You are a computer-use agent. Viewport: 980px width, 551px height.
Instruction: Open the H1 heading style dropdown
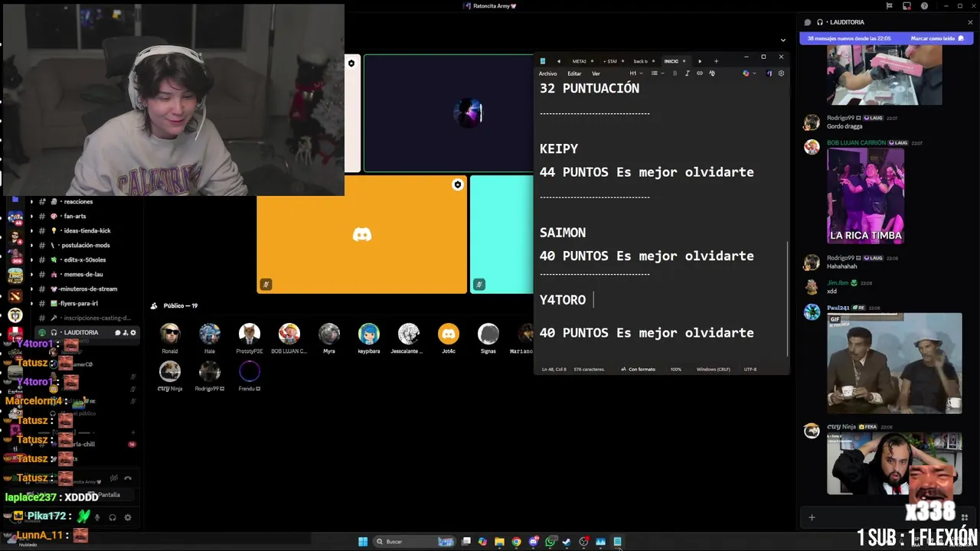click(635, 73)
